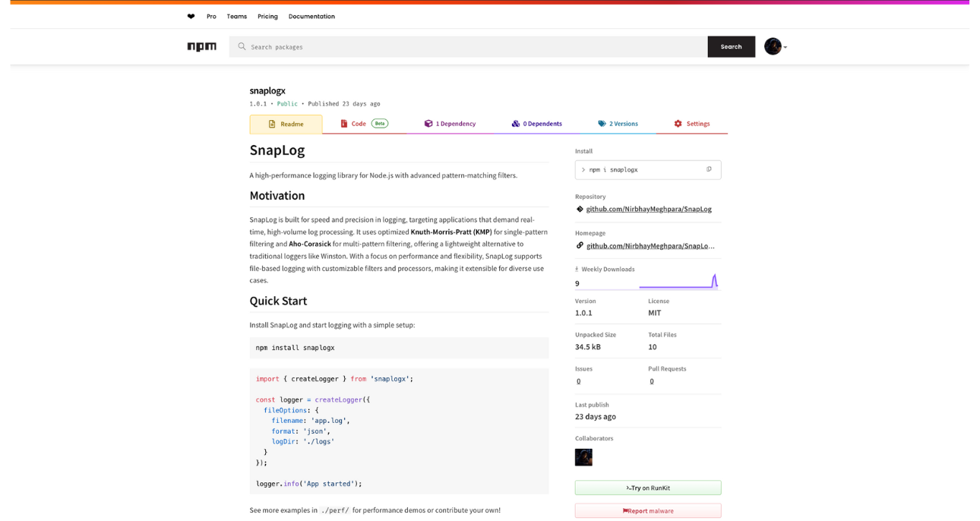980x521 pixels.
Task: Open the Pull Requests count link
Action: pos(651,381)
